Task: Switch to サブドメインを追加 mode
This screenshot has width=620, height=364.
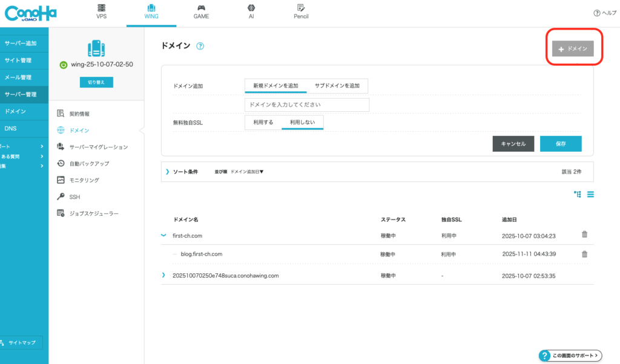Action: point(337,86)
